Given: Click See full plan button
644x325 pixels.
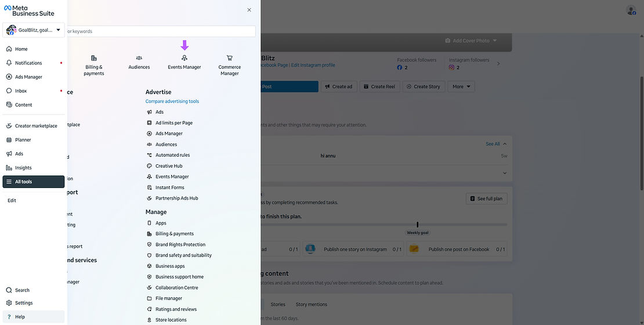Looking at the screenshot, I should click(x=487, y=198).
